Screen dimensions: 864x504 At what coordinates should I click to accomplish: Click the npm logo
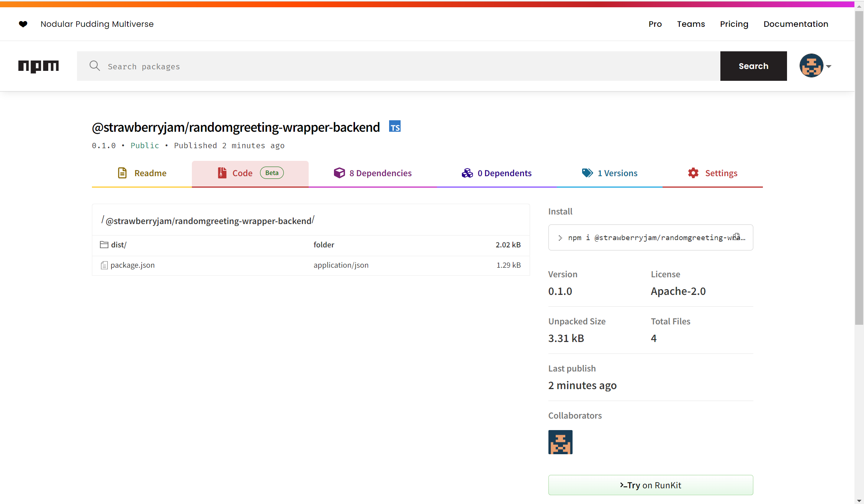pos(38,66)
